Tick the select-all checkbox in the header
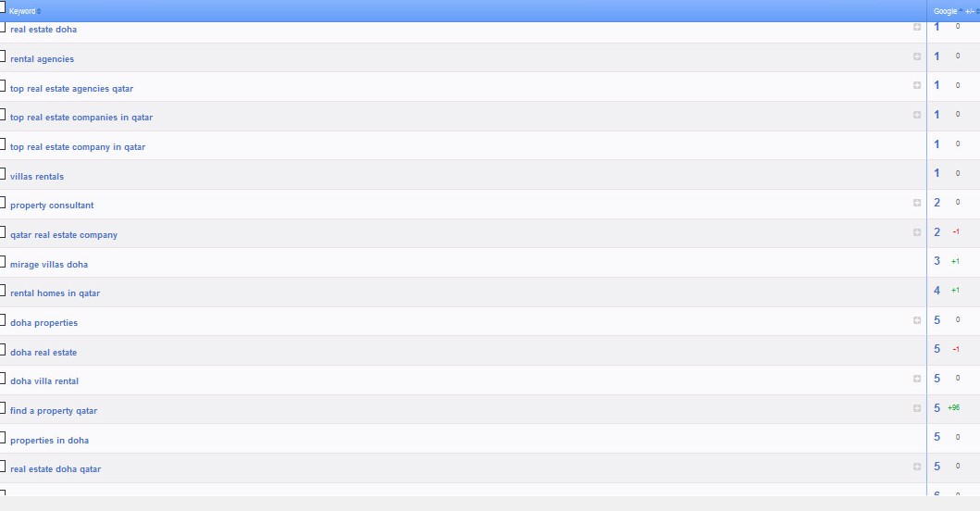980x511 pixels. pyautogui.click(x=3, y=7)
